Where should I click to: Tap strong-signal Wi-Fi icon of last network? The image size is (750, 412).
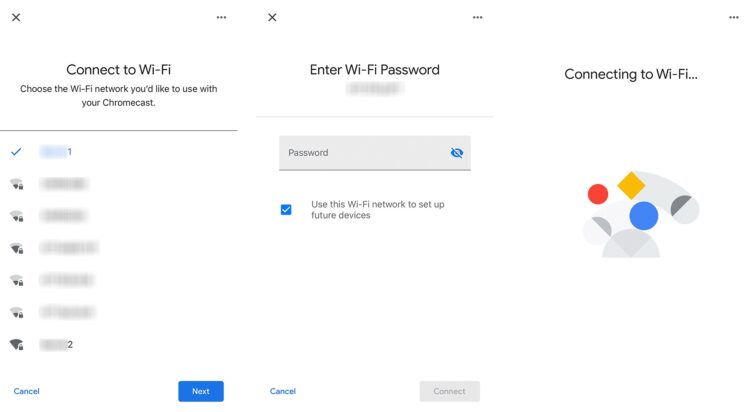point(17,345)
